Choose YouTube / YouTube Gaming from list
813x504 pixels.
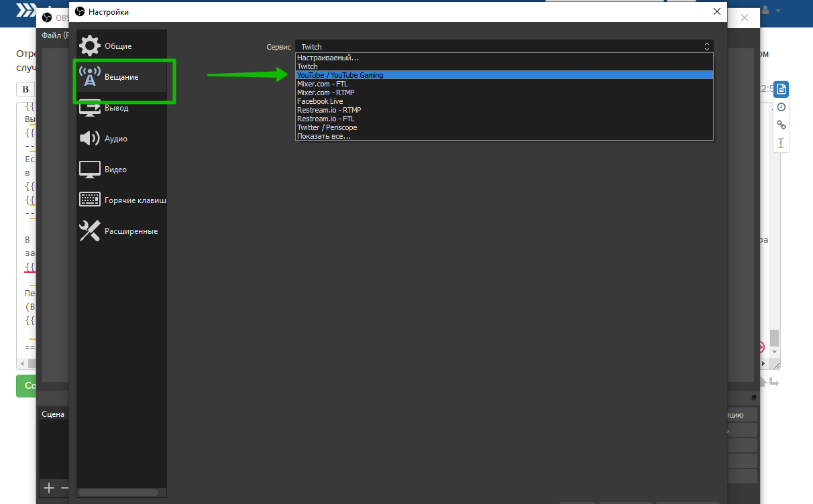(x=340, y=75)
